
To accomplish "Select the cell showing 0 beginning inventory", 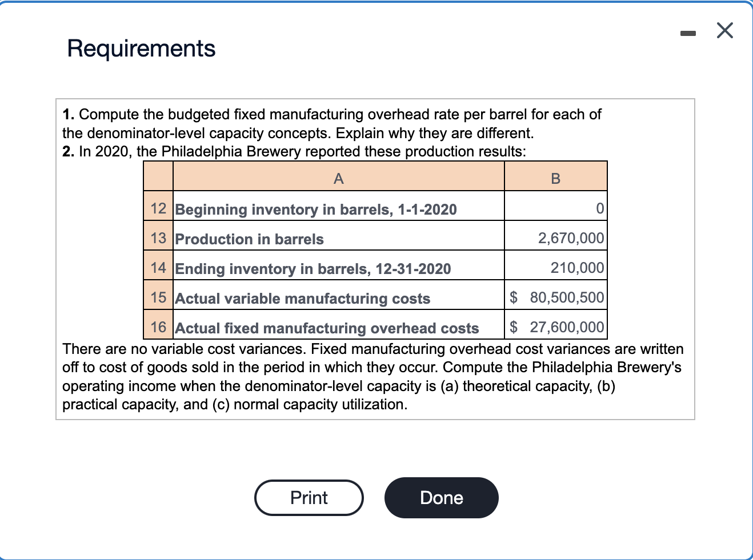I will coord(555,208).
